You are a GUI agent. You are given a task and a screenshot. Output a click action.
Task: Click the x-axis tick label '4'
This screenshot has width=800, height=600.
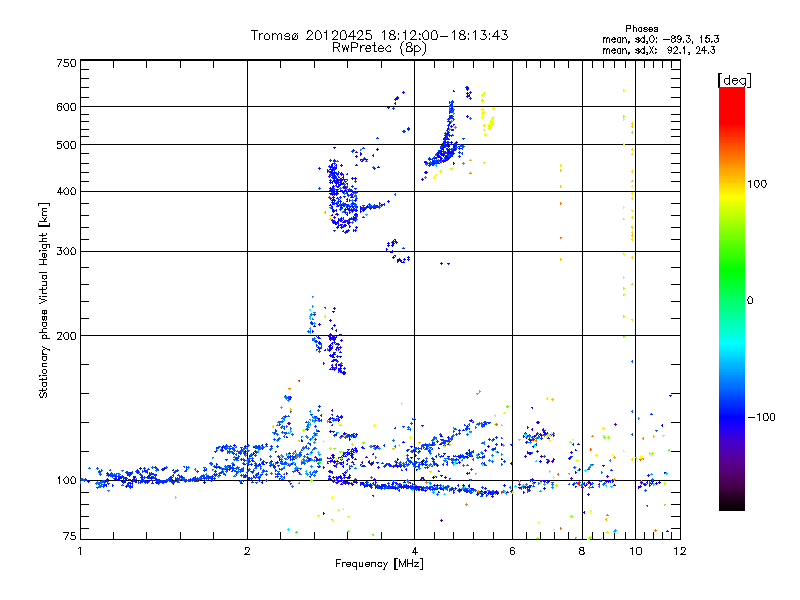point(414,551)
